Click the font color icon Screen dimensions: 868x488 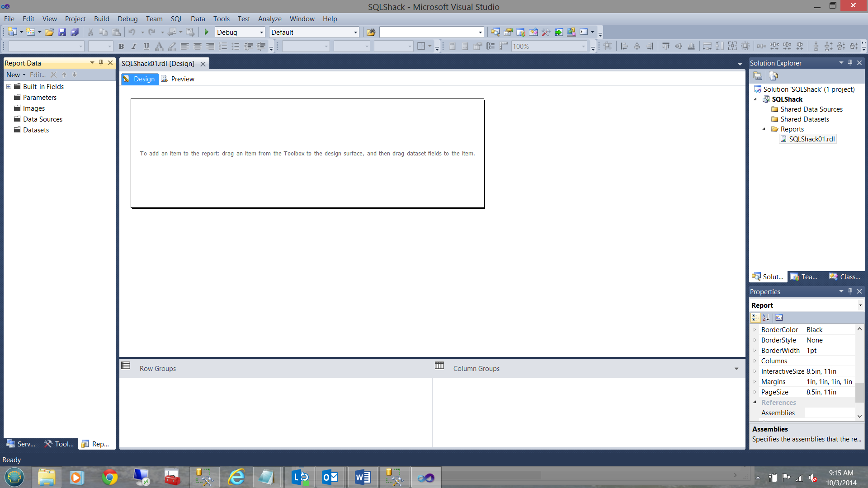pyautogui.click(x=159, y=46)
